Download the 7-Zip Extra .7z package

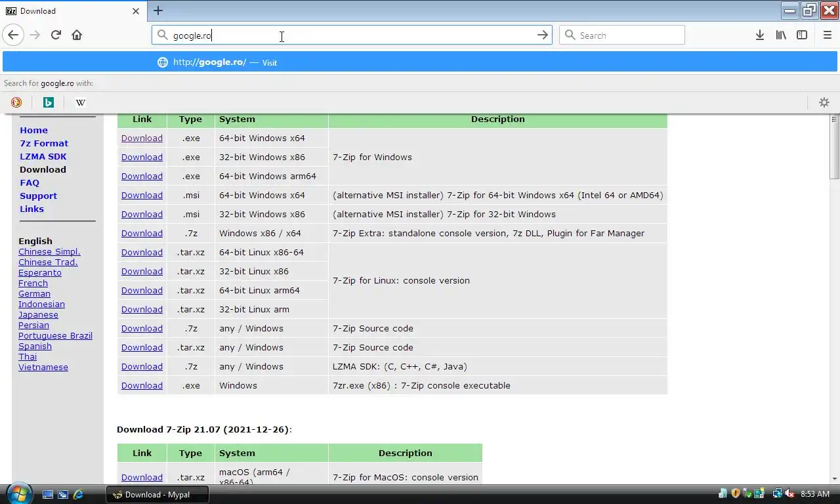click(142, 233)
